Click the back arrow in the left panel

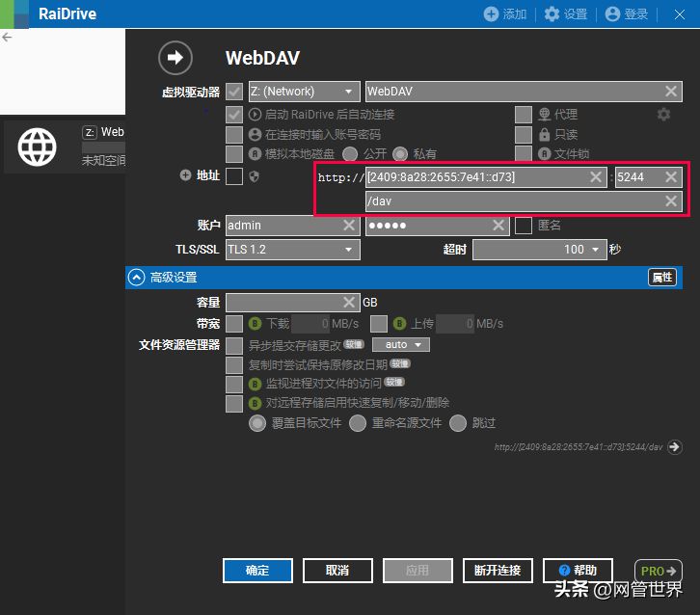tap(7, 38)
